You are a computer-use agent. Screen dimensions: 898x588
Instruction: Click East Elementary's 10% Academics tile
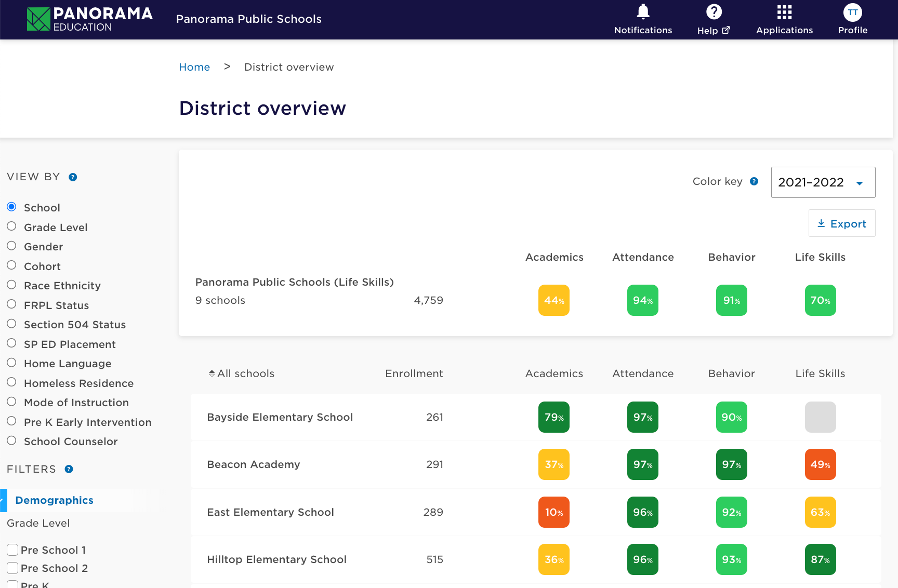(x=553, y=512)
